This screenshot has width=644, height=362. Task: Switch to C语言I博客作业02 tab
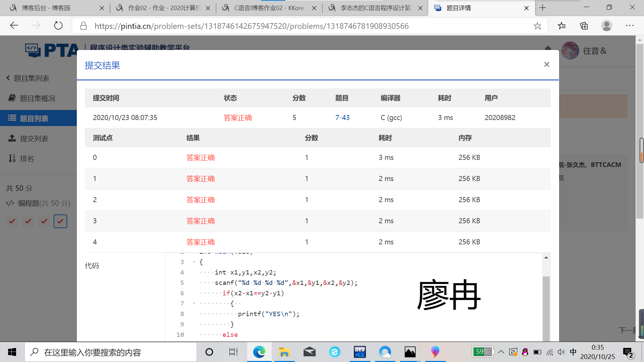(268, 8)
